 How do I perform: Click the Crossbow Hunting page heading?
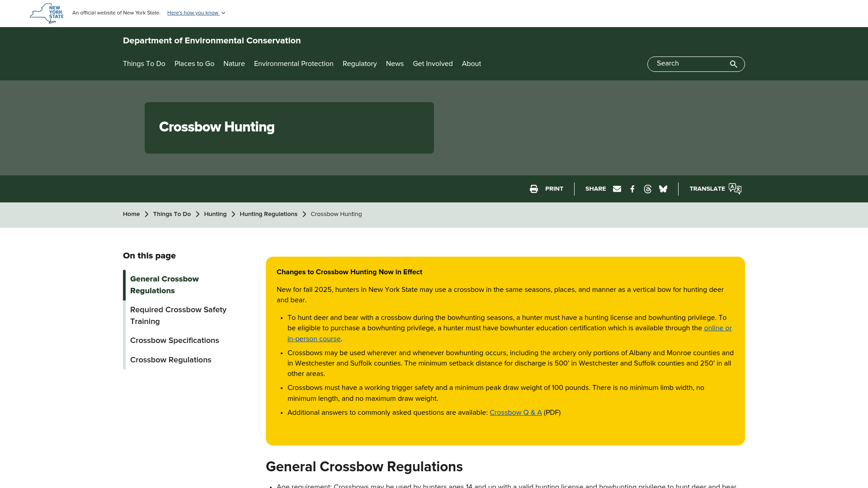pyautogui.click(x=217, y=127)
